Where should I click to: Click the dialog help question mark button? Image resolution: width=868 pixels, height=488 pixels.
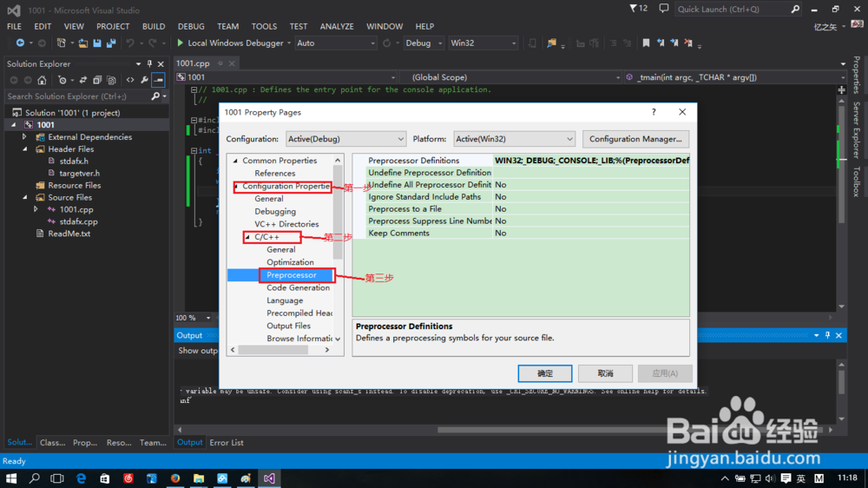(654, 112)
